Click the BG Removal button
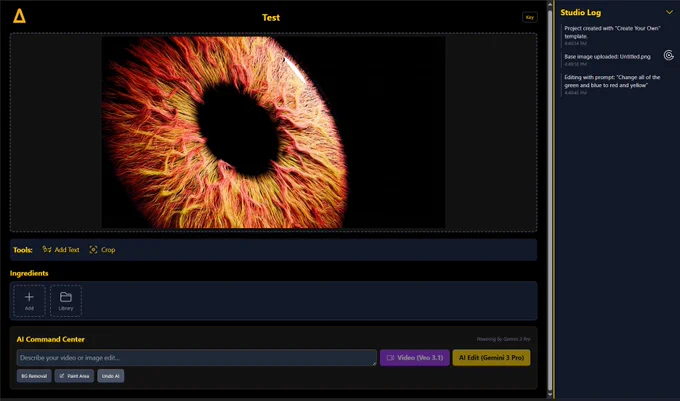Image resolution: width=680 pixels, height=401 pixels. [x=34, y=376]
